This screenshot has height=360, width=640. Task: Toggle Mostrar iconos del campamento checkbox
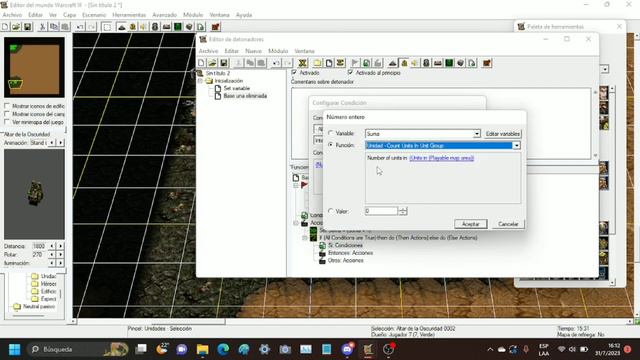point(7,114)
